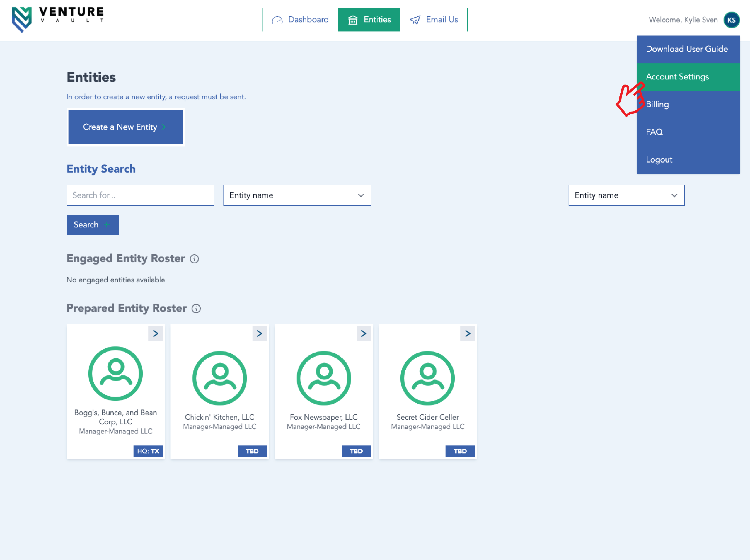This screenshot has width=750, height=560.
Task: Open Chickin' Kitchen card arrow
Action: (260, 333)
